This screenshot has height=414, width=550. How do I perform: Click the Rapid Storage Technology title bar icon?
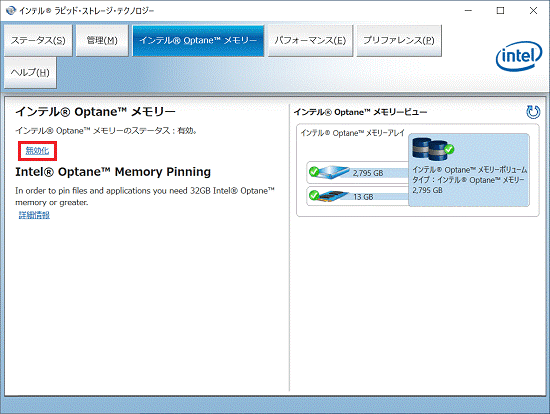[x=11, y=11]
